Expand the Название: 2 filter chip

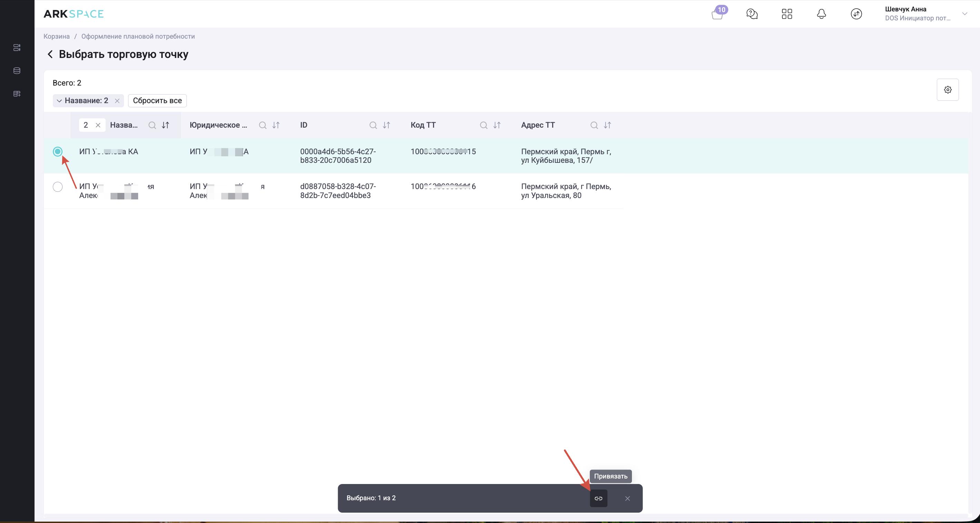(59, 101)
